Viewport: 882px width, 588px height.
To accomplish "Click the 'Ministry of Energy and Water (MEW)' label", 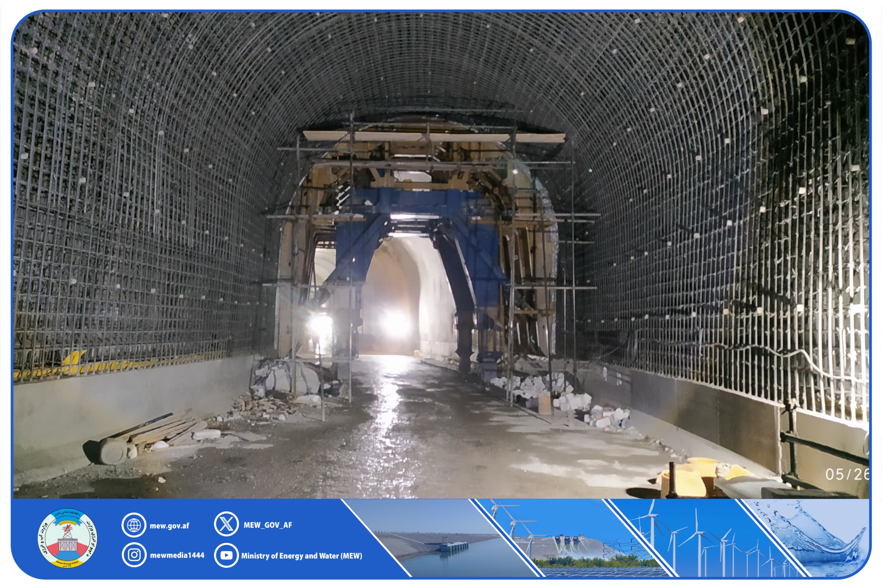I will [301, 556].
